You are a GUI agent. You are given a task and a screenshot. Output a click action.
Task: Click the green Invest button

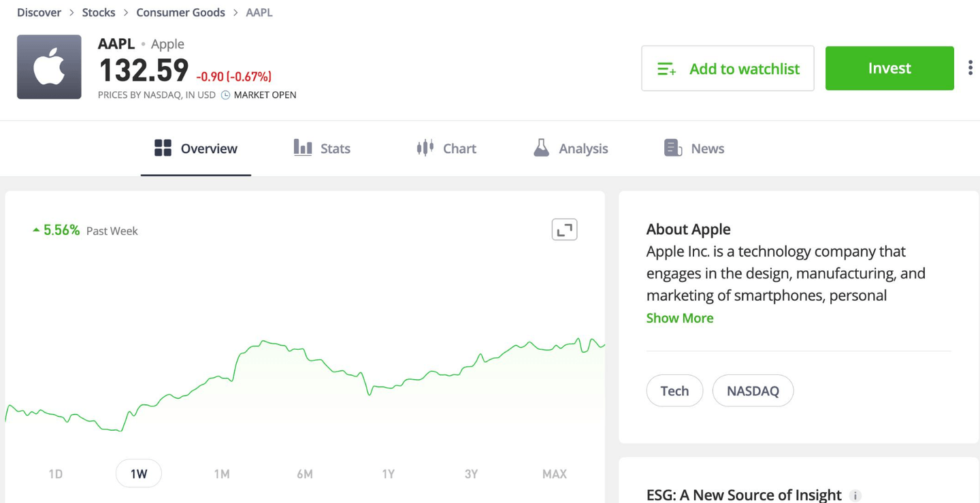pyautogui.click(x=889, y=68)
